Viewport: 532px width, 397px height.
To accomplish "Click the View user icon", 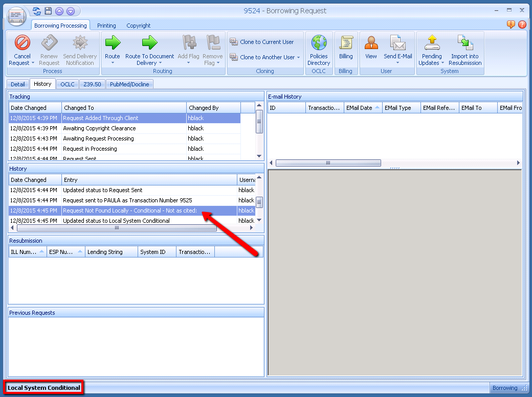I will [x=371, y=43].
